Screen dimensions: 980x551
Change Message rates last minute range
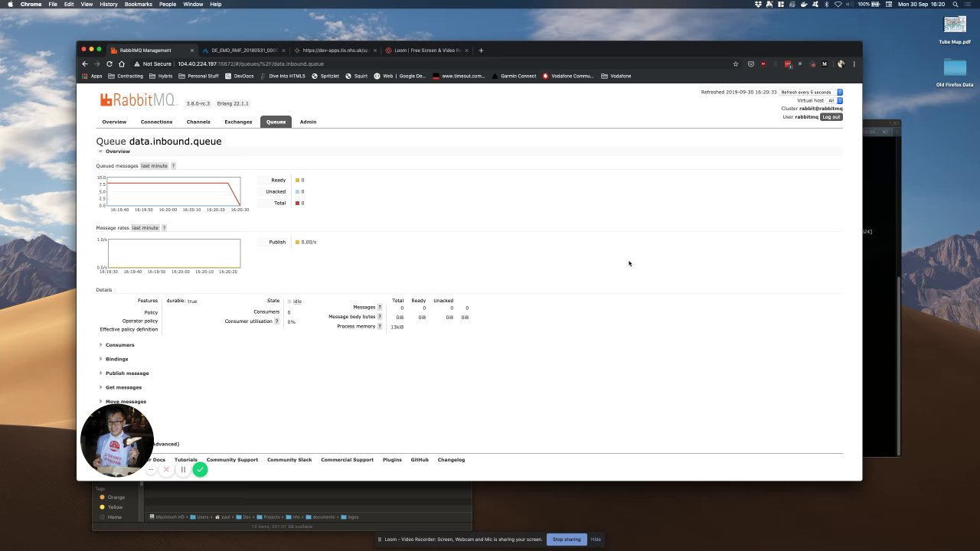point(145,228)
